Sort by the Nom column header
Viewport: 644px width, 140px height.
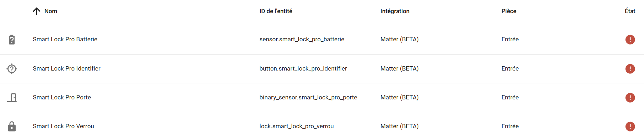[51, 11]
